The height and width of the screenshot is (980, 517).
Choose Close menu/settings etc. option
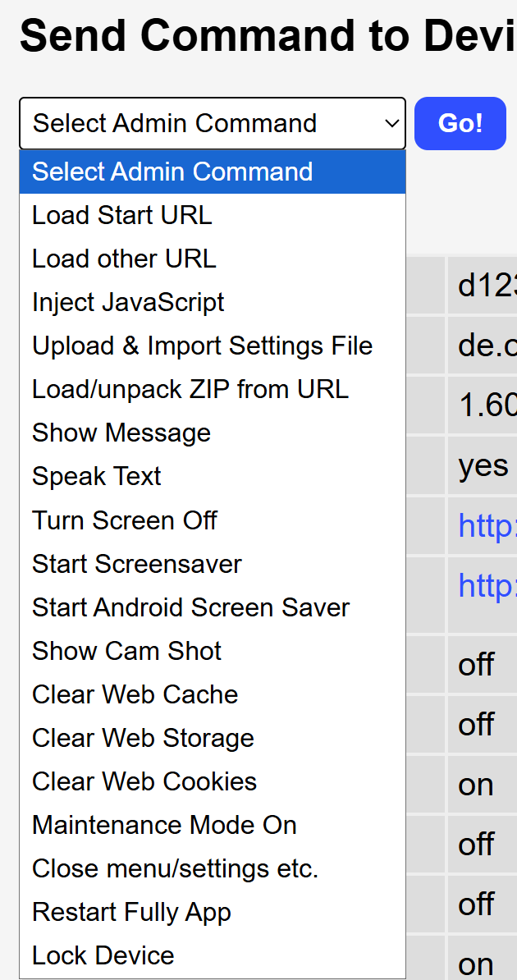(176, 868)
